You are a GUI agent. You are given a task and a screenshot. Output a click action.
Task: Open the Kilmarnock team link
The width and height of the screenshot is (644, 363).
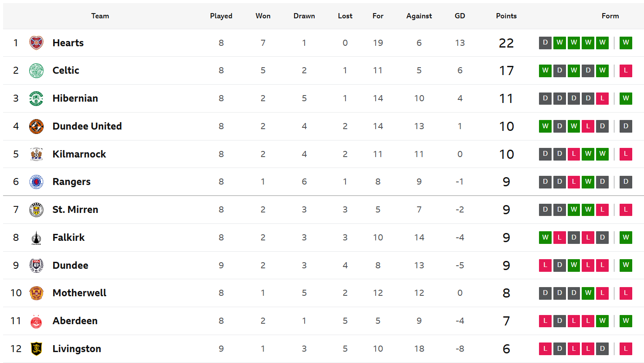point(79,154)
